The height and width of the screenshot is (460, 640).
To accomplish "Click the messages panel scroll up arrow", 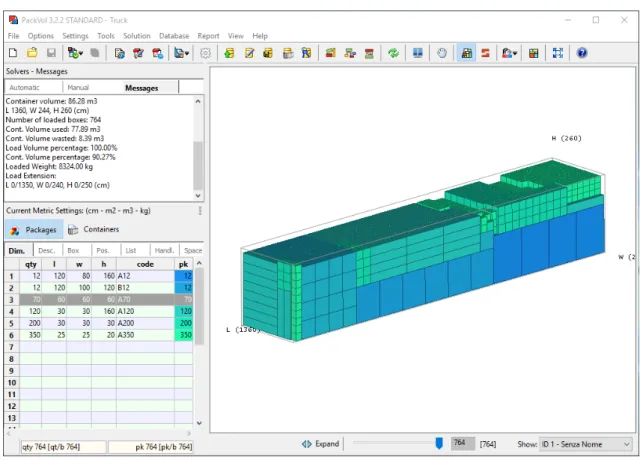I will [x=198, y=101].
